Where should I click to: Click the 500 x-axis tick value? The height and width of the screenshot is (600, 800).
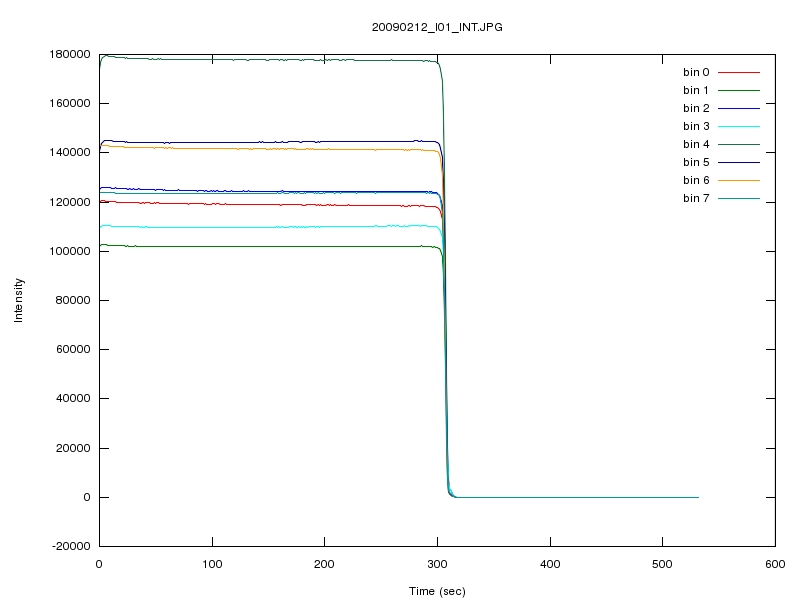(662, 564)
